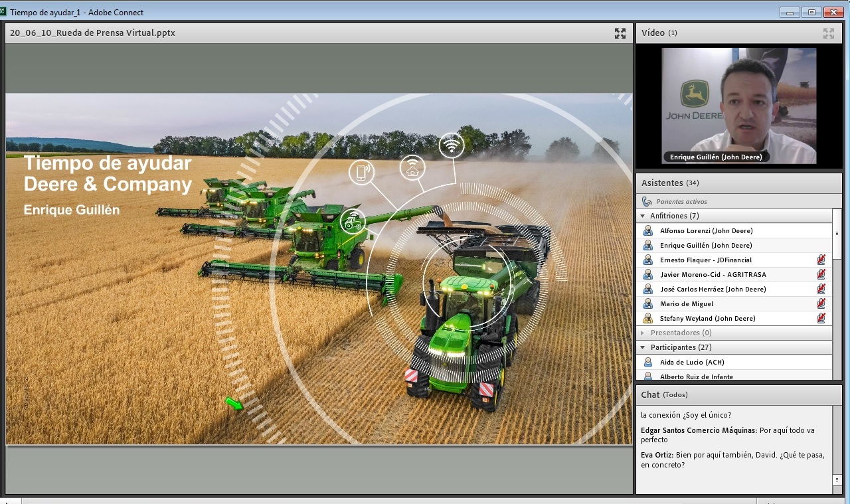
Task: Click the host icon beside Javier Moreno-Cid
Action: coord(647,275)
